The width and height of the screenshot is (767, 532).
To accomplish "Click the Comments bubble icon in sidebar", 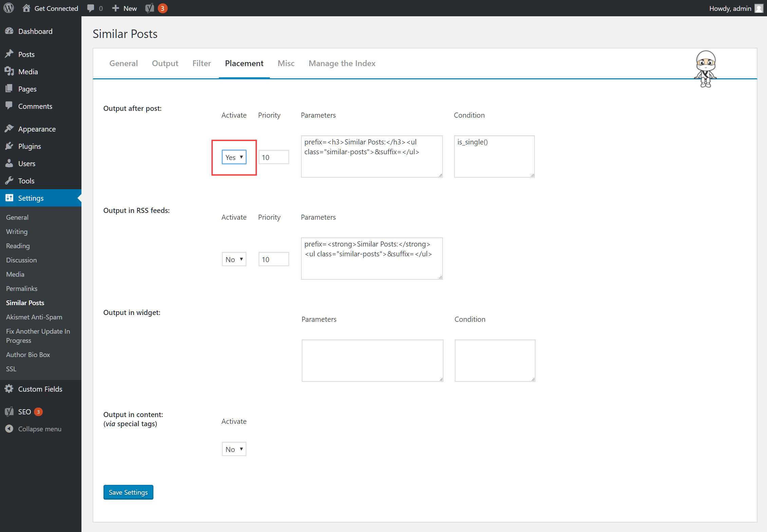I will click(9, 106).
